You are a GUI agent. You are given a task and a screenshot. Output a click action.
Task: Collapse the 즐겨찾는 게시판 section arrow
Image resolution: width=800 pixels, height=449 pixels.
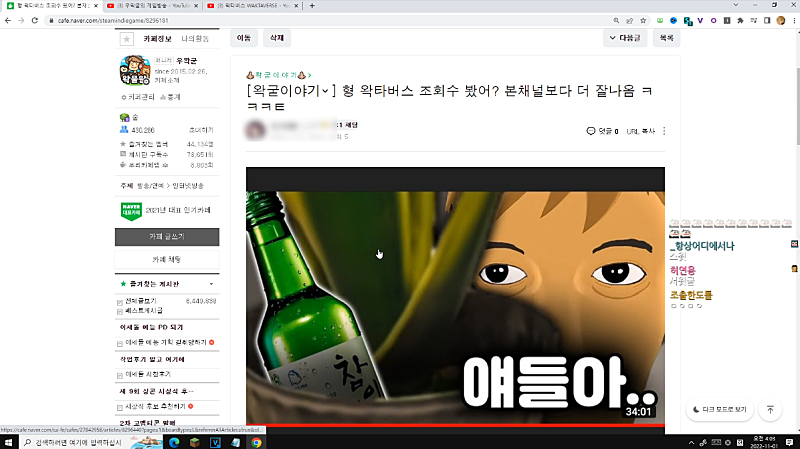(x=211, y=284)
